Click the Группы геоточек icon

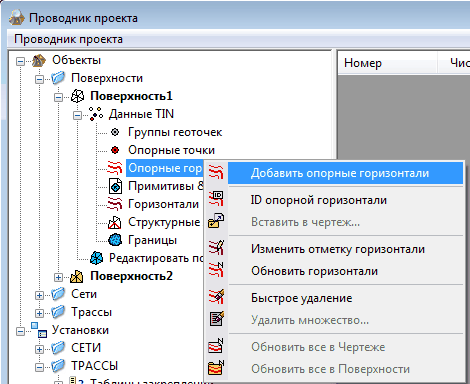[x=115, y=132]
